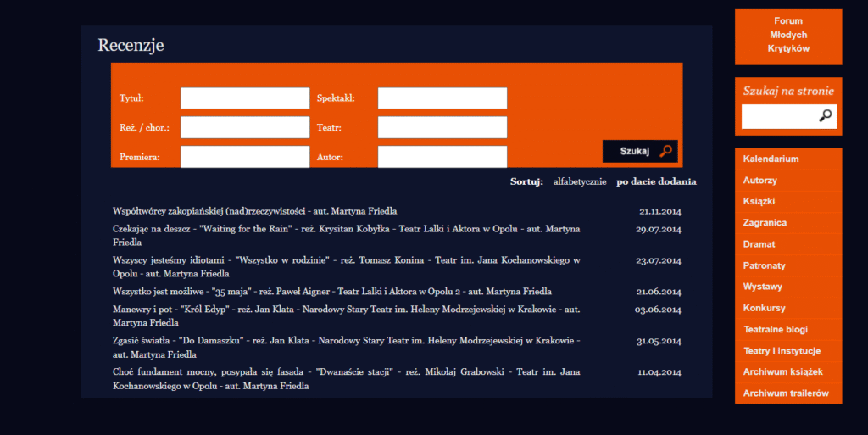Select the Teatr text field
The height and width of the screenshot is (435, 868).
click(x=442, y=128)
